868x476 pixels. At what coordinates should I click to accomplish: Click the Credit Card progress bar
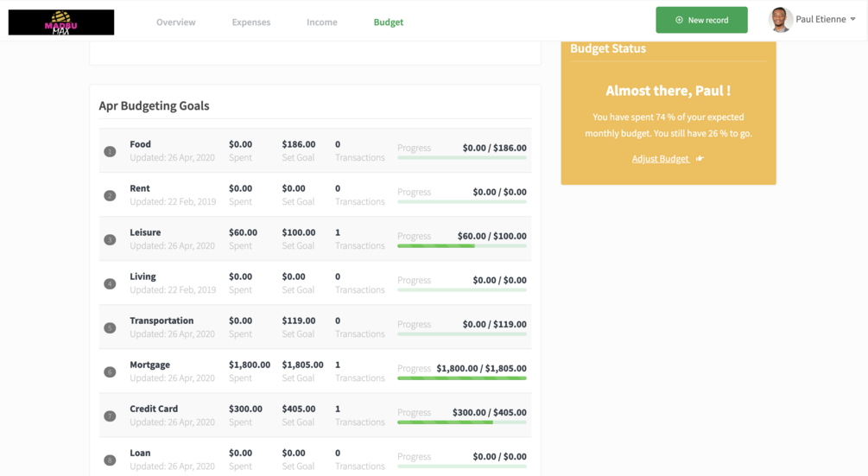[462, 422]
